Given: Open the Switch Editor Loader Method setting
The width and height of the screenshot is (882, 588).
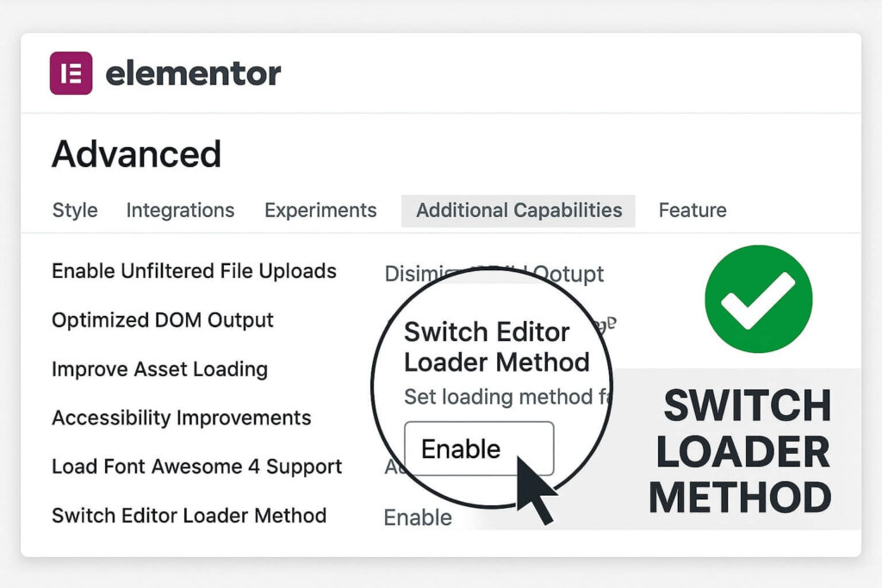Looking at the screenshot, I should pos(189,516).
